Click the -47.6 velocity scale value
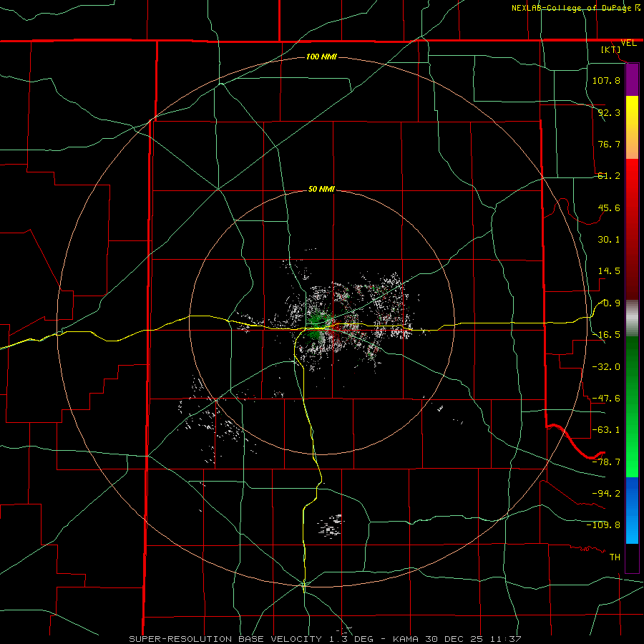Screen dimensions: 644x644 [606, 399]
